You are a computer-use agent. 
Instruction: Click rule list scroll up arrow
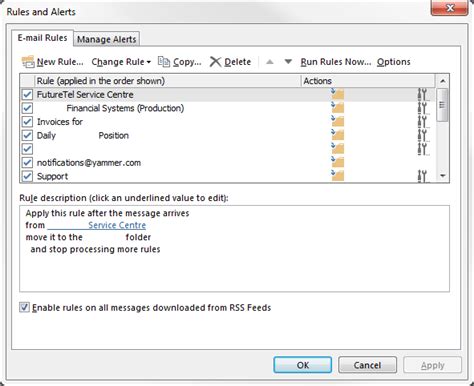click(x=443, y=81)
